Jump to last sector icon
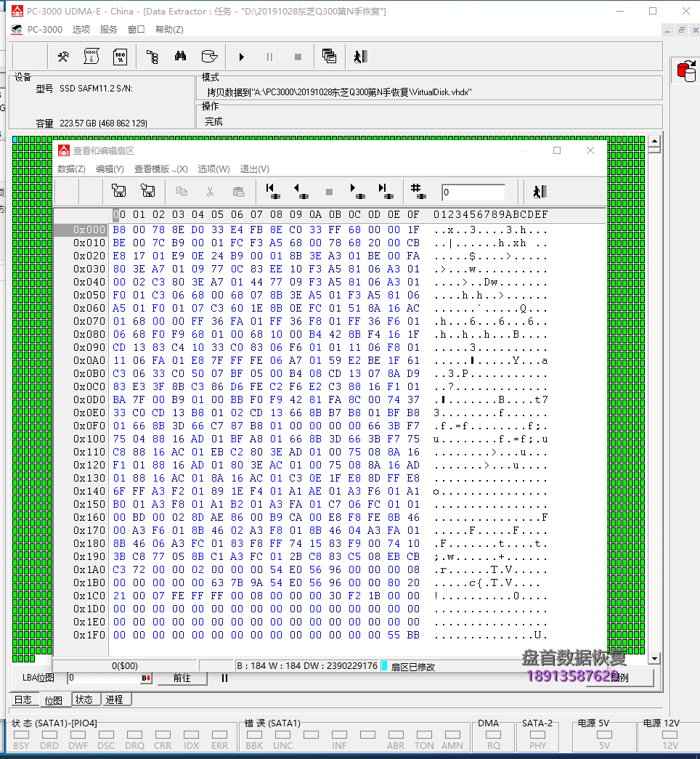Screen dimensions: 700x759 [x=386, y=191]
